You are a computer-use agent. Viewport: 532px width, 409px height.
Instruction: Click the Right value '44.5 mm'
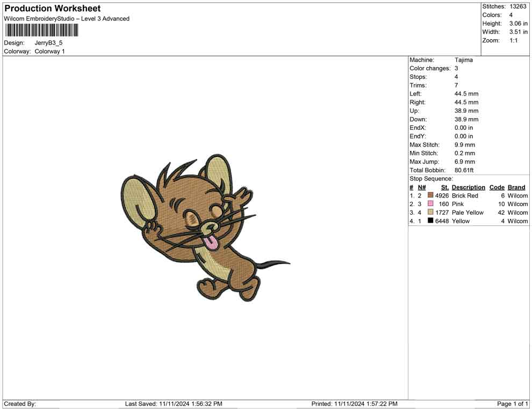coord(466,103)
